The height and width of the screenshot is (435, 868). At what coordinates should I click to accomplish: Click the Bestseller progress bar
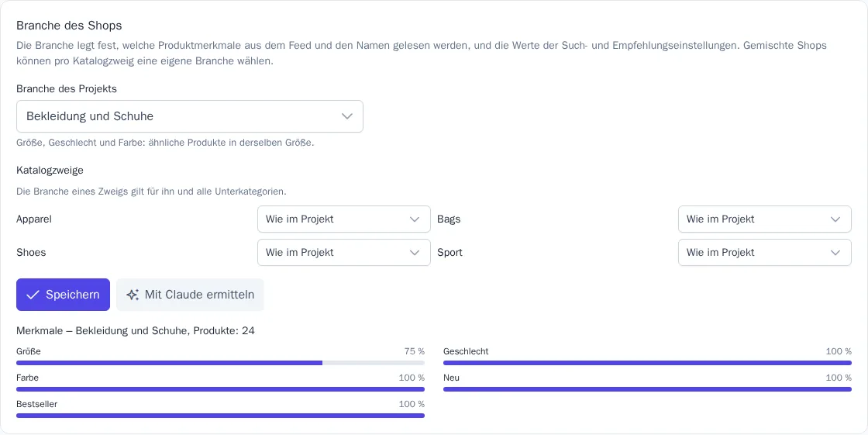[x=220, y=416]
